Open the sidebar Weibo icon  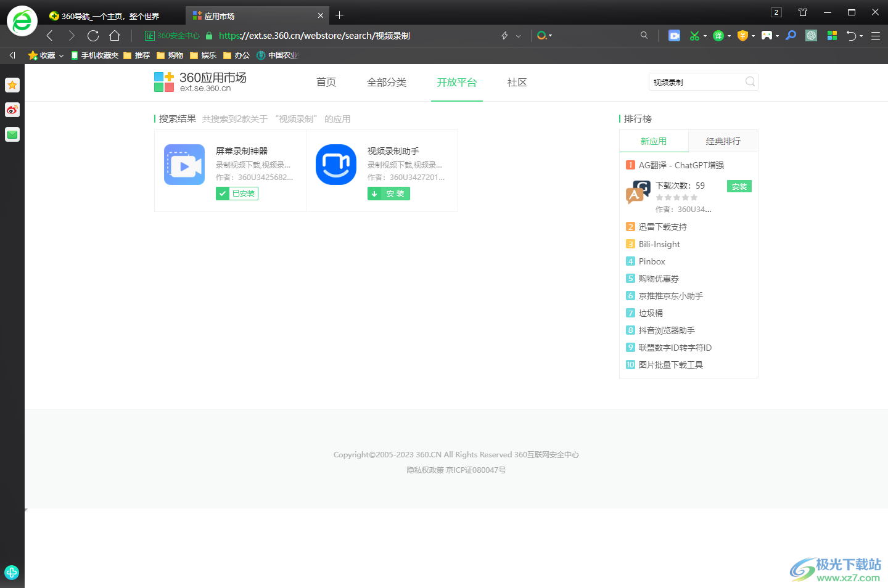pyautogui.click(x=12, y=110)
